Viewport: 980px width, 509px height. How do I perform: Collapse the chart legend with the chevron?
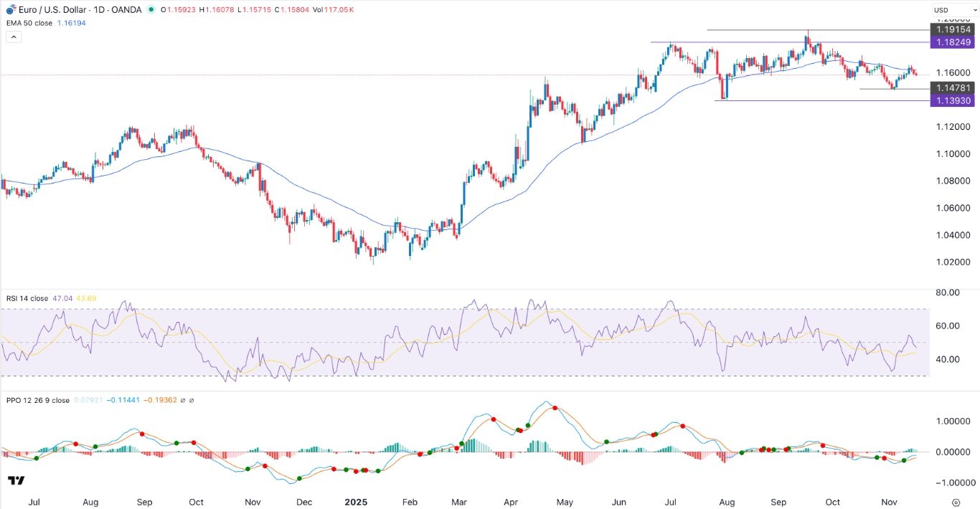tap(14, 36)
